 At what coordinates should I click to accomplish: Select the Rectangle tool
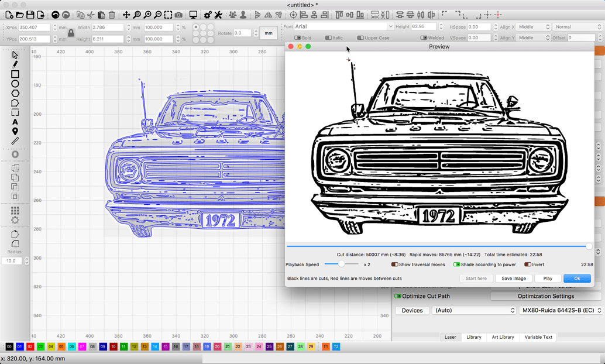(14, 74)
